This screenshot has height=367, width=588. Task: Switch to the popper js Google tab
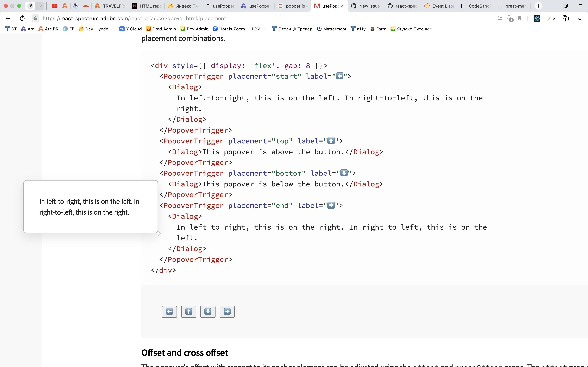click(293, 6)
